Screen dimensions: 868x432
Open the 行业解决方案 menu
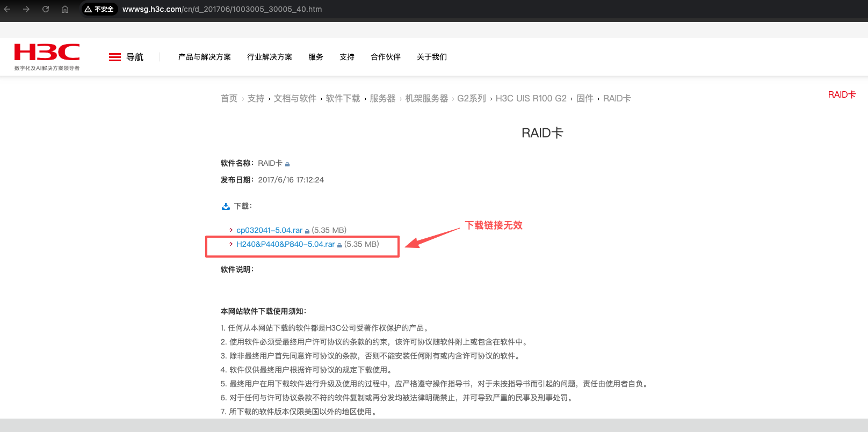pyautogui.click(x=269, y=57)
